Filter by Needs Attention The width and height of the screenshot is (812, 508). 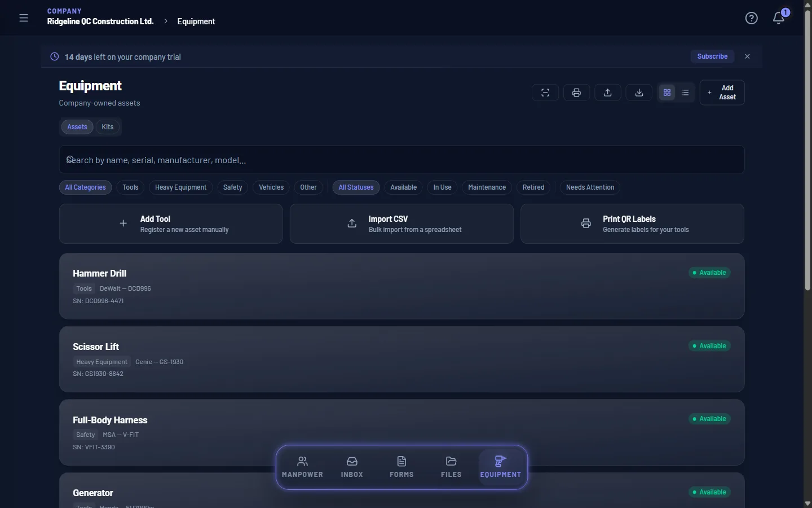(590, 187)
